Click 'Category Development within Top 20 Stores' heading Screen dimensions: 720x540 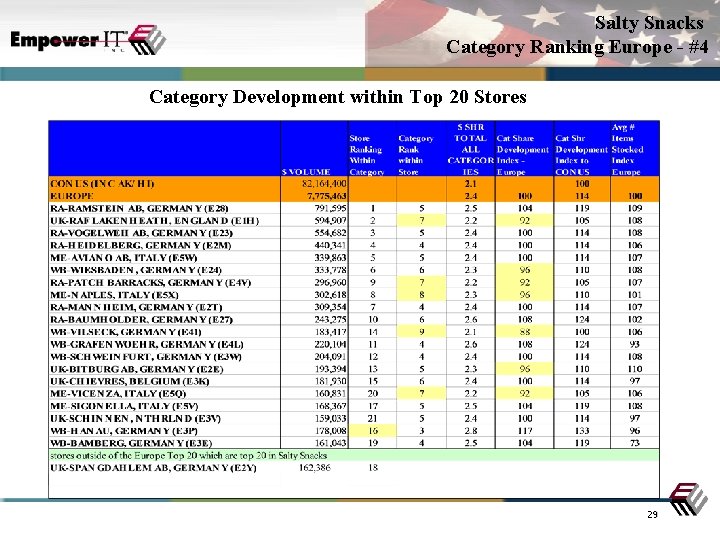(338, 97)
